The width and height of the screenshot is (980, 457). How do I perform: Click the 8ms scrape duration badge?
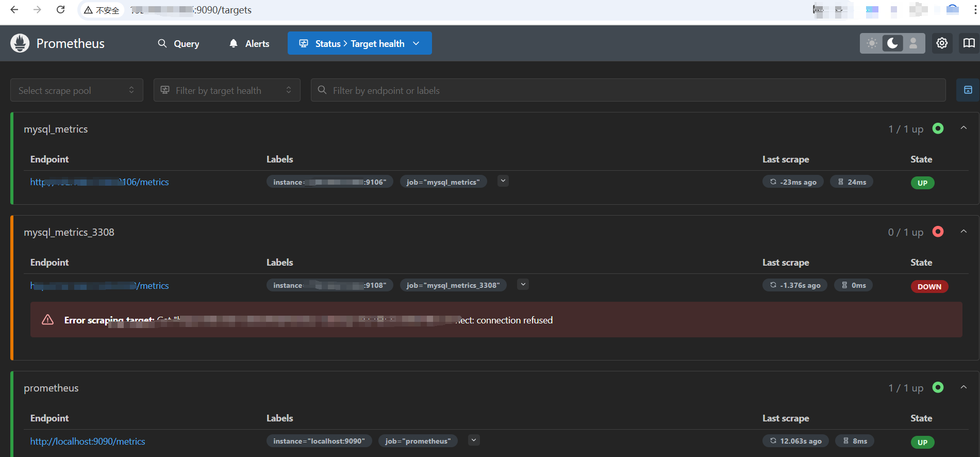tap(855, 441)
